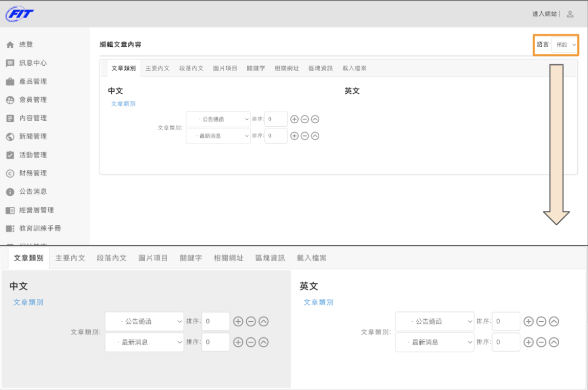588x390 pixels.
Task: Click plus icon on 公告通函 row in enlarged 中文 section
Action: coord(238,321)
